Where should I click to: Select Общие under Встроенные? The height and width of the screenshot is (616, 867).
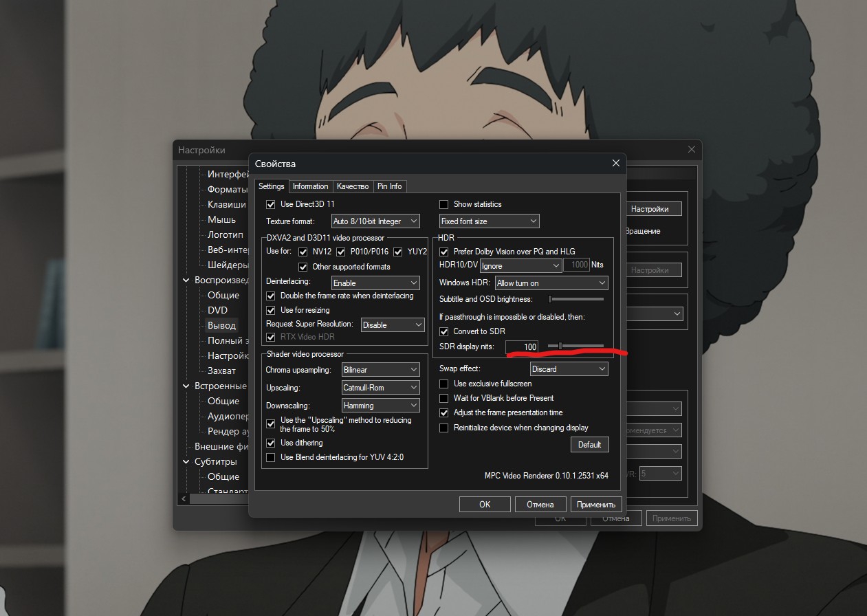point(223,401)
